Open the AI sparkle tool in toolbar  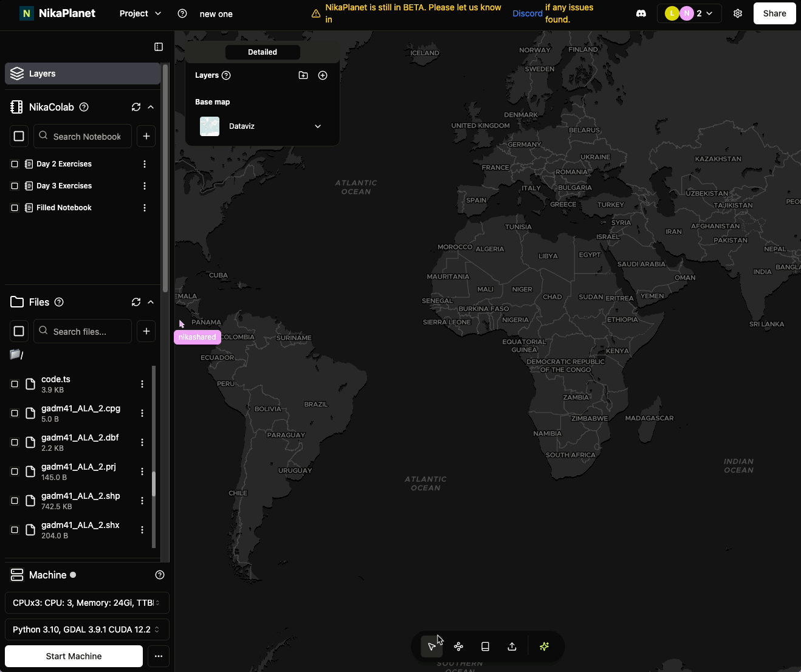point(545,646)
